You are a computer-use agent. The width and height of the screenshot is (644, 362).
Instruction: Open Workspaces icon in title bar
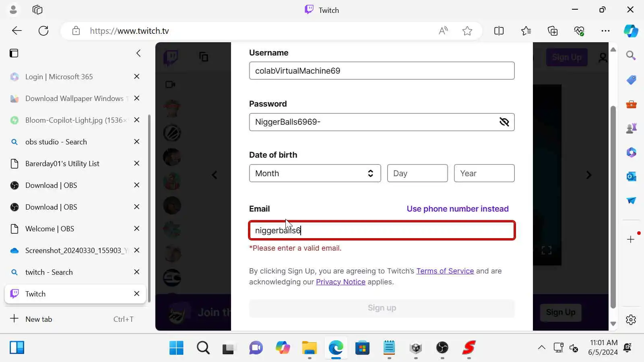pyautogui.click(x=37, y=10)
